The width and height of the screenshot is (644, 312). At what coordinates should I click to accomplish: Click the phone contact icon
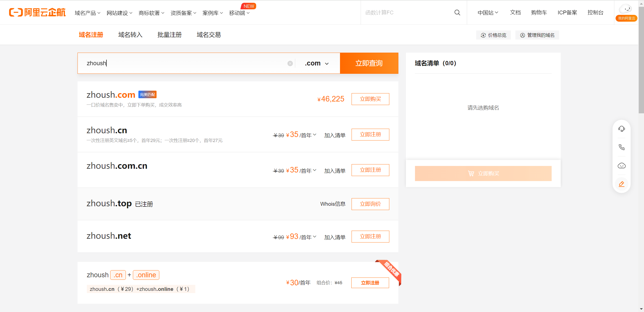tap(621, 147)
